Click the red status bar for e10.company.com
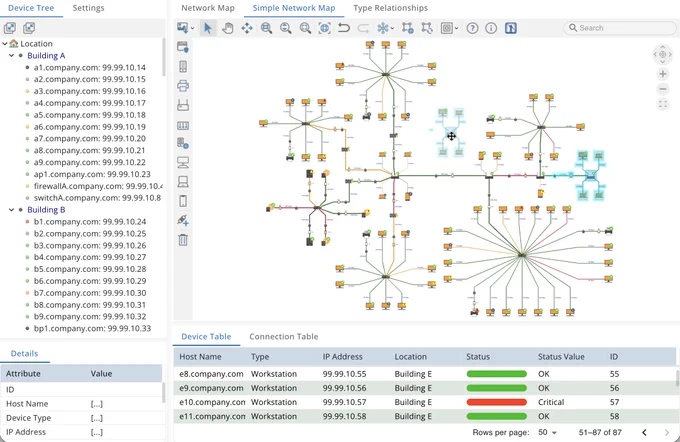 pyautogui.click(x=497, y=403)
